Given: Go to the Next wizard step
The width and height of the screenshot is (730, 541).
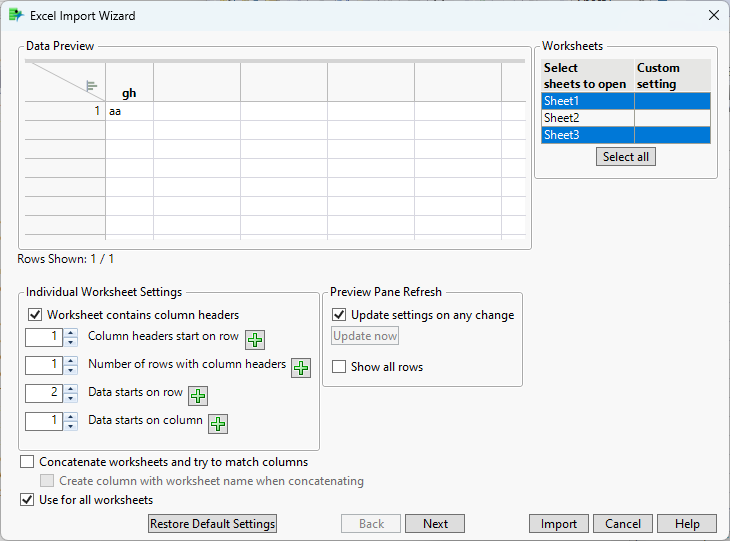Looking at the screenshot, I should [x=435, y=524].
